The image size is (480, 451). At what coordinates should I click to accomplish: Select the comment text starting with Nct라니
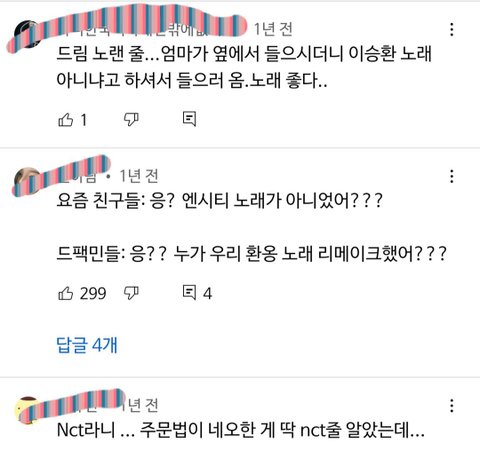click(241, 429)
